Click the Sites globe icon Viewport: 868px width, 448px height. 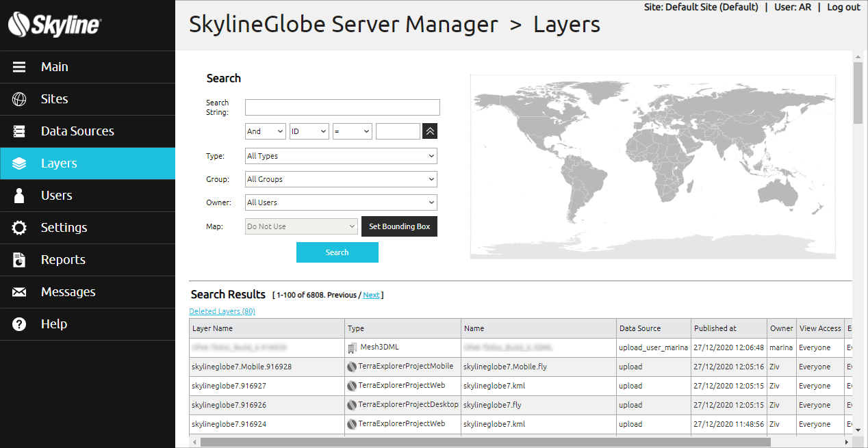[19, 99]
